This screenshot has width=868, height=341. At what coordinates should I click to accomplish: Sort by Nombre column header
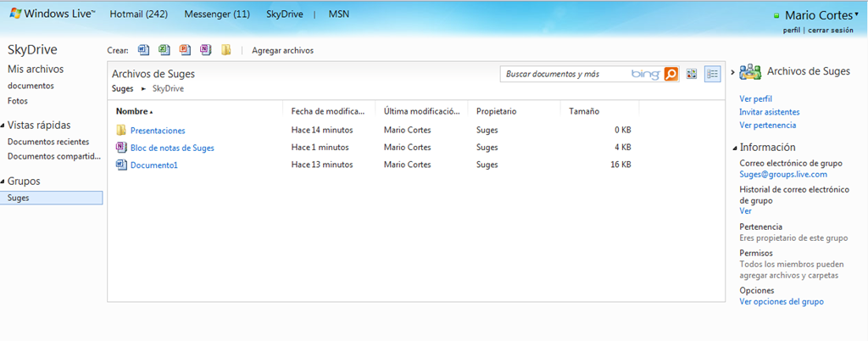coord(135,111)
